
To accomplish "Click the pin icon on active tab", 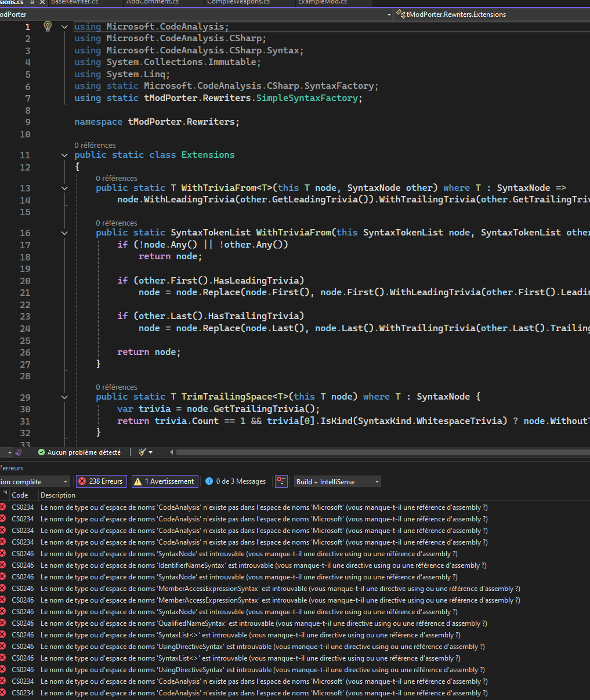I will (32, 2).
